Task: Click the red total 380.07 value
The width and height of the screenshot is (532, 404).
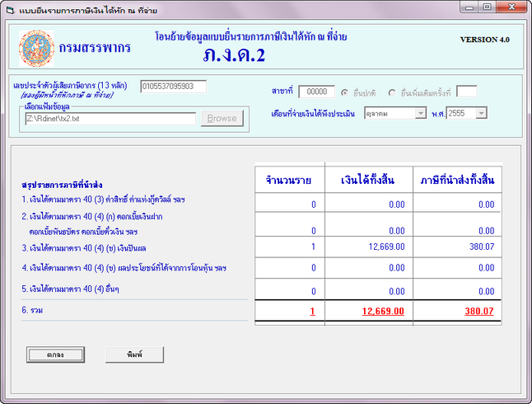Action: point(479,311)
